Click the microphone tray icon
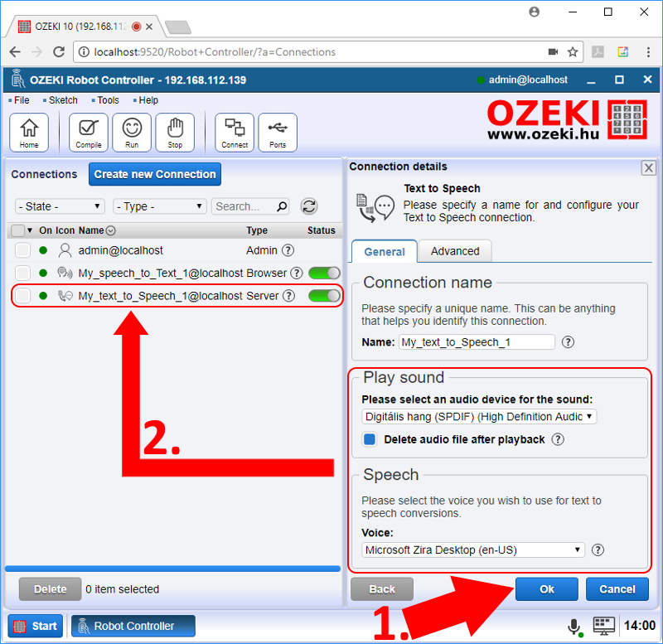The height and width of the screenshot is (644, 663). click(573, 626)
